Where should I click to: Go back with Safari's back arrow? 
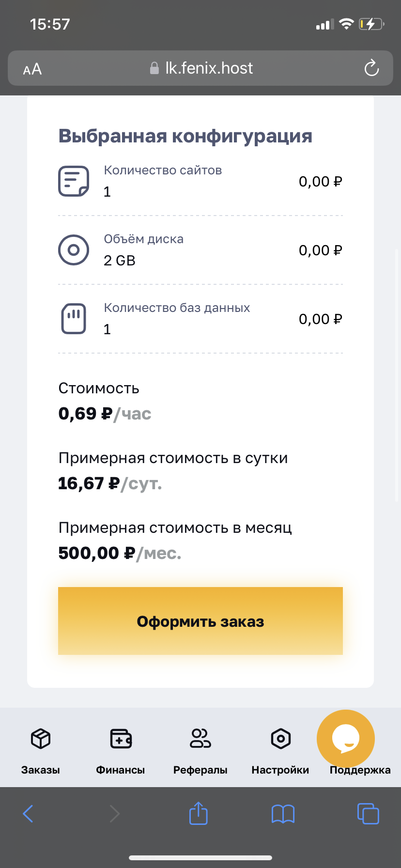point(28,814)
